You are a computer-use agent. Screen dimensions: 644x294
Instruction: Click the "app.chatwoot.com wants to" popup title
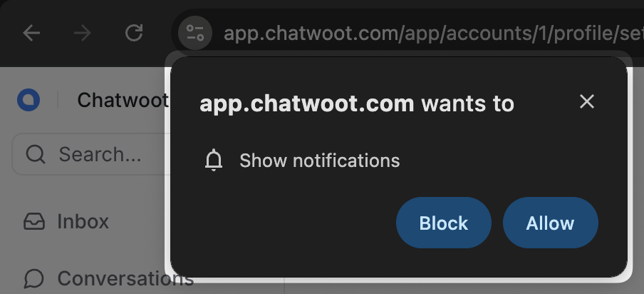point(356,103)
